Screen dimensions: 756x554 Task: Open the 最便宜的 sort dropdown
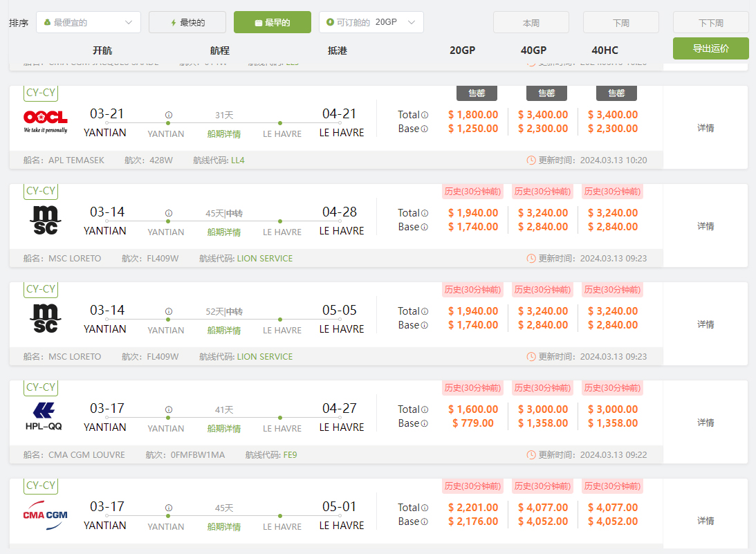89,22
